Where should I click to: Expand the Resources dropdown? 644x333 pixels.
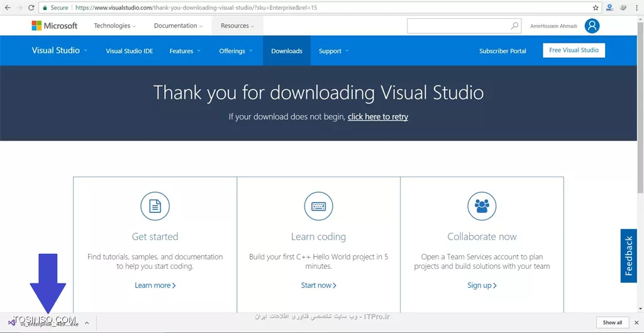point(237,25)
